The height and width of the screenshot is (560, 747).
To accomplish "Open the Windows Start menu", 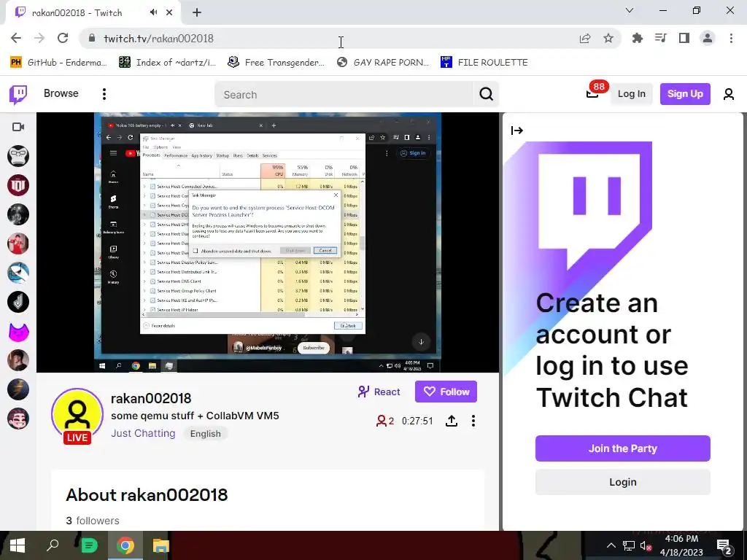I will coord(18,545).
